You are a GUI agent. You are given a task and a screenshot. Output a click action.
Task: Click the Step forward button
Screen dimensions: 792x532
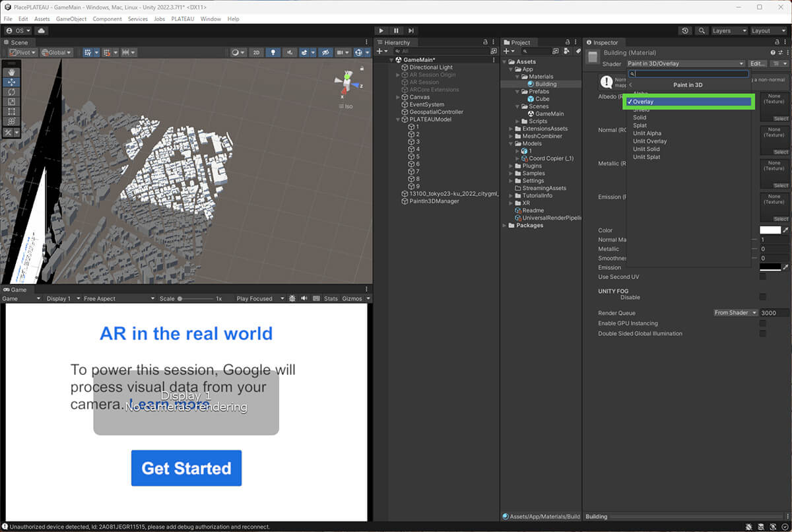click(x=411, y=30)
